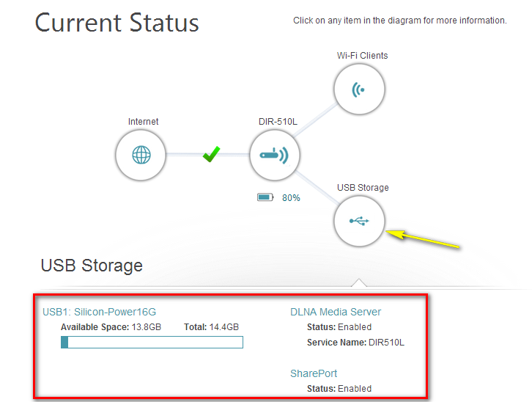This screenshot has width=532, height=402.
Task: Click the 80% battery percentage text
Action: [291, 198]
